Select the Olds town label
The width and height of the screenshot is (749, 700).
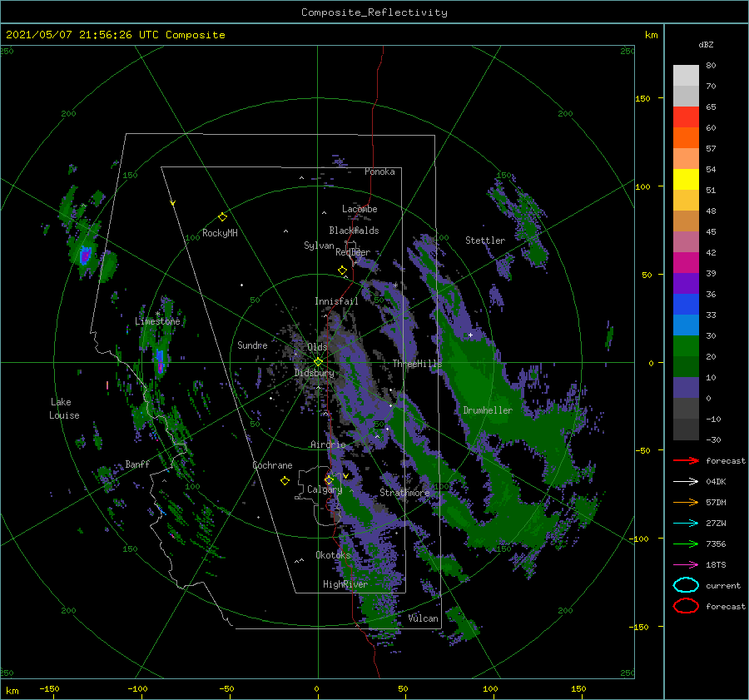click(317, 347)
